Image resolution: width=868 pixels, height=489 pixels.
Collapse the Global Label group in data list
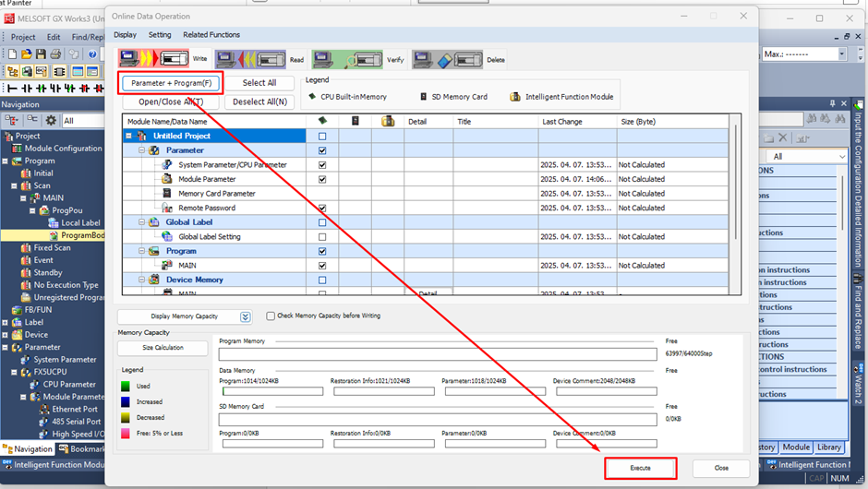141,221
